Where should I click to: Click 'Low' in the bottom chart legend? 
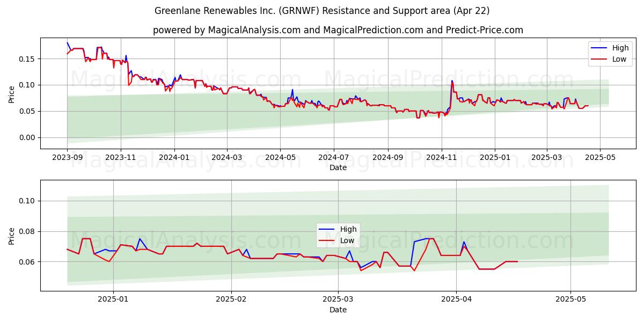click(x=347, y=240)
